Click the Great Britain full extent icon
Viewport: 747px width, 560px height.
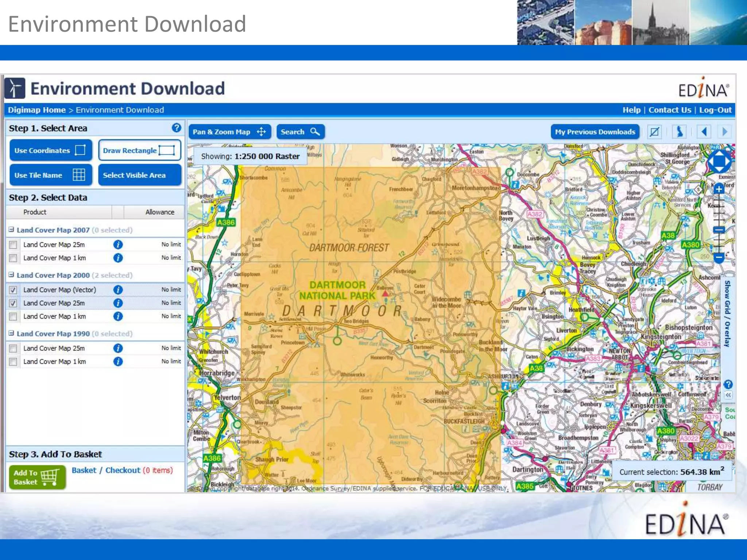(x=679, y=132)
